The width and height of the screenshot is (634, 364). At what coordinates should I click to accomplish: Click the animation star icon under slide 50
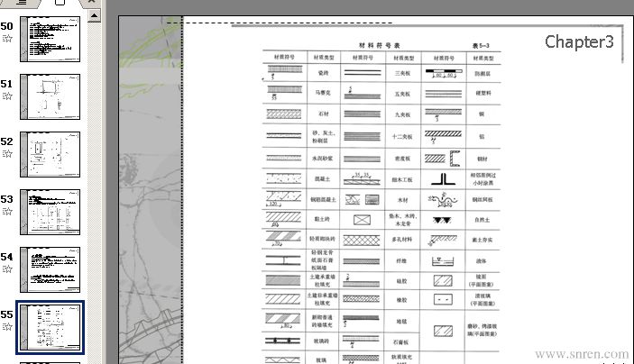(7, 39)
